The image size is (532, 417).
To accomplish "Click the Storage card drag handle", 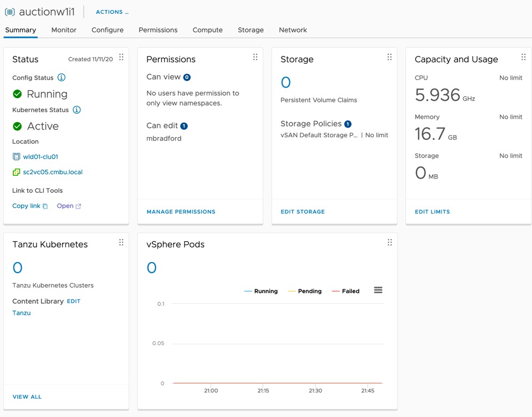I will [389, 57].
